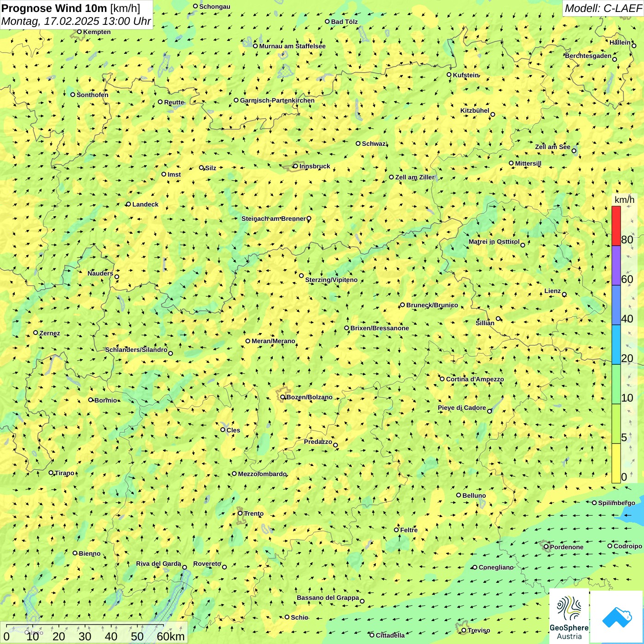Click the Sterzing/Vipiteno marker circle

[301, 276]
